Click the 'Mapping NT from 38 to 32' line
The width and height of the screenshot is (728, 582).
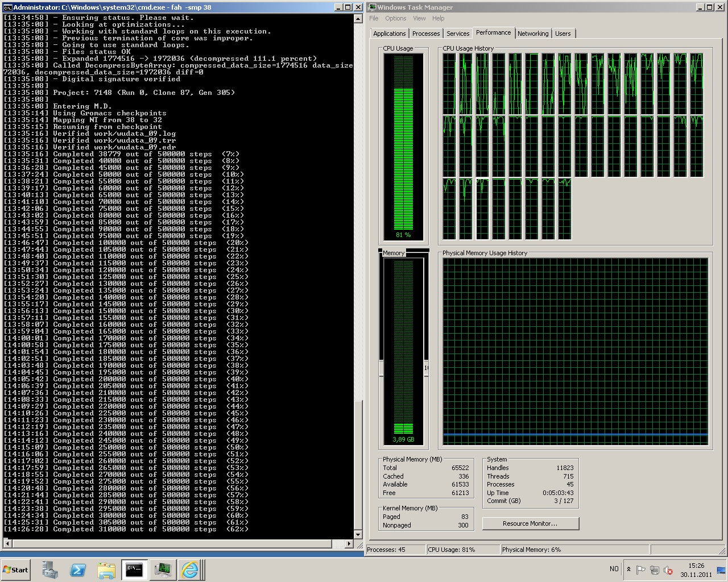(x=82, y=120)
